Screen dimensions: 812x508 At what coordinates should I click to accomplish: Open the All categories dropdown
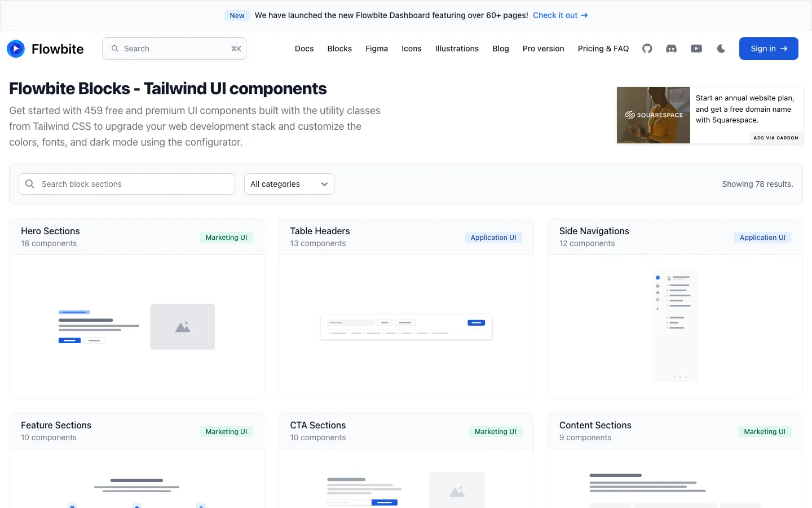289,184
